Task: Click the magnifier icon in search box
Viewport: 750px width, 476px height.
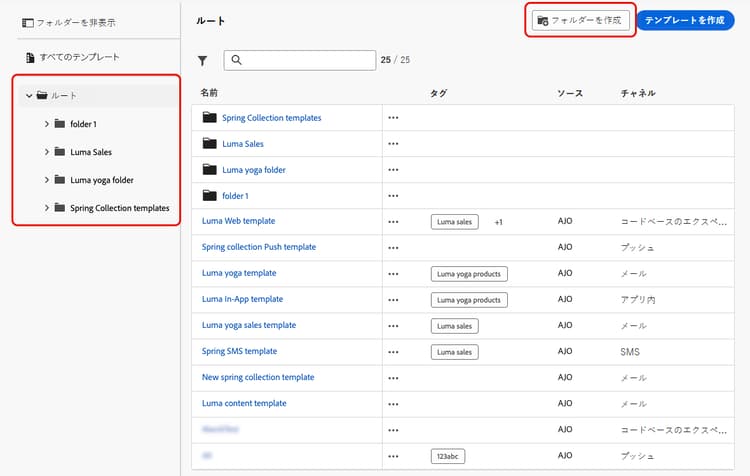Action: (x=236, y=60)
